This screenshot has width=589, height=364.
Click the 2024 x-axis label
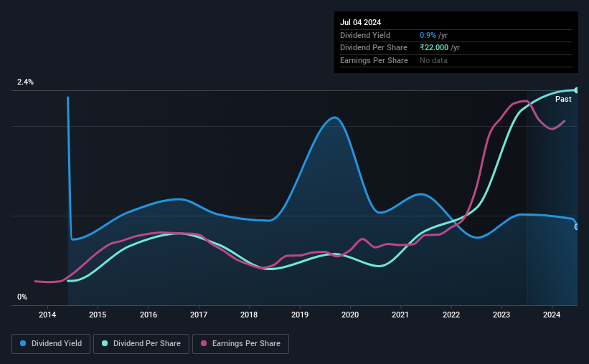pyautogui.click(x=552, y=315)
